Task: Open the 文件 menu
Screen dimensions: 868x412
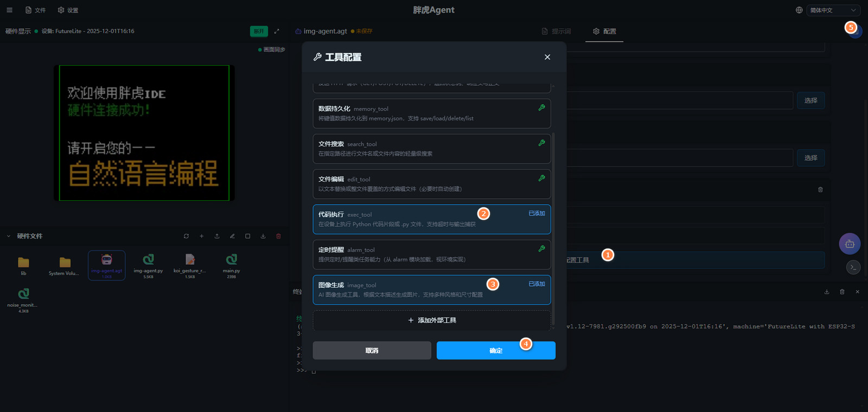Action: (35, 10)
